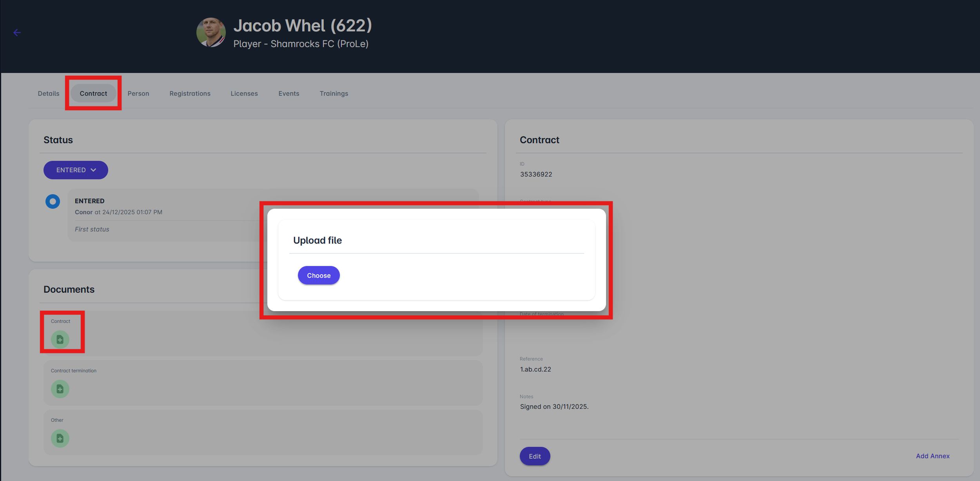980x481 pixels.
Task: Add an Other document file
Action: click(x=60, y=438)
